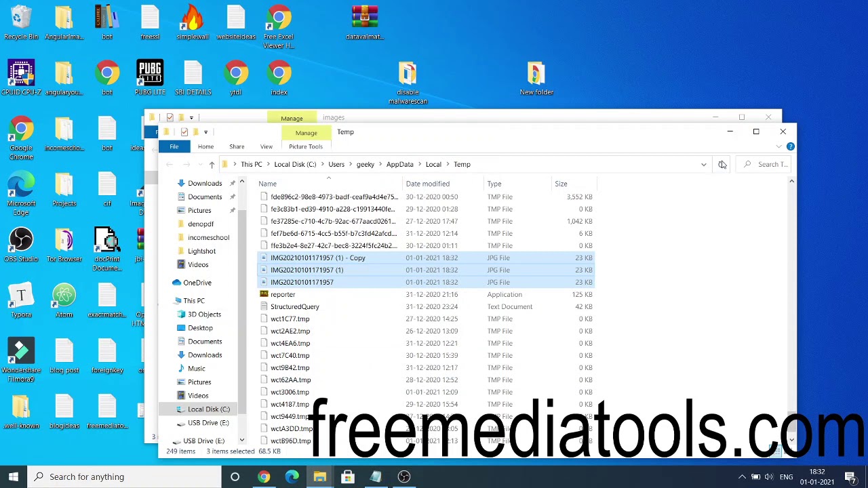Click the scroll up arrow of file list
This screenshot has width=868, height=488.
point(791,182)
